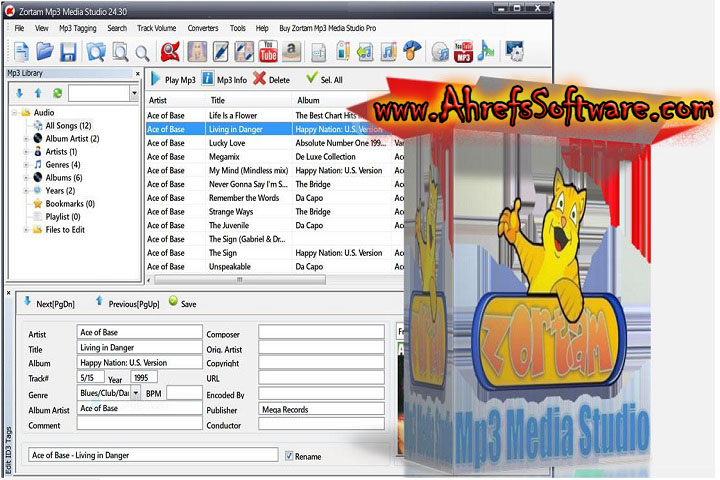
Task: Click the red magnifier search icon
Action: [170, 51]
